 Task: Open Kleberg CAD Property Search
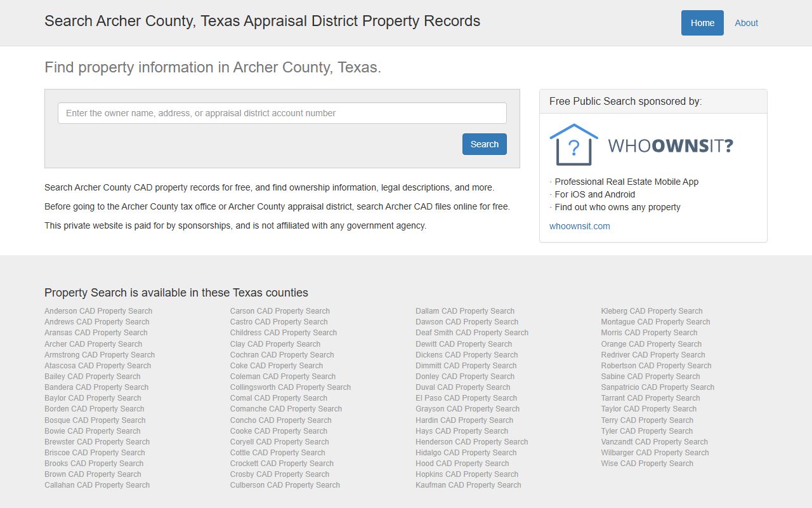click(x=652, y=311)
